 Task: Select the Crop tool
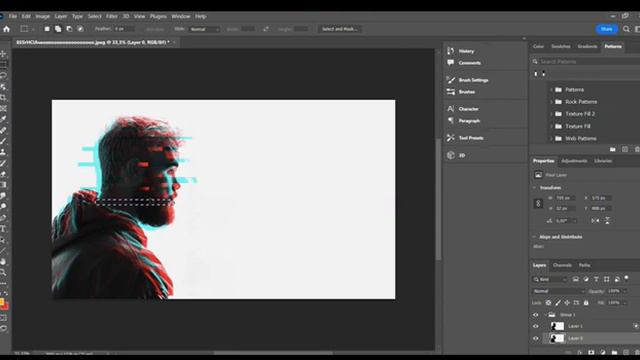[3, 98]
